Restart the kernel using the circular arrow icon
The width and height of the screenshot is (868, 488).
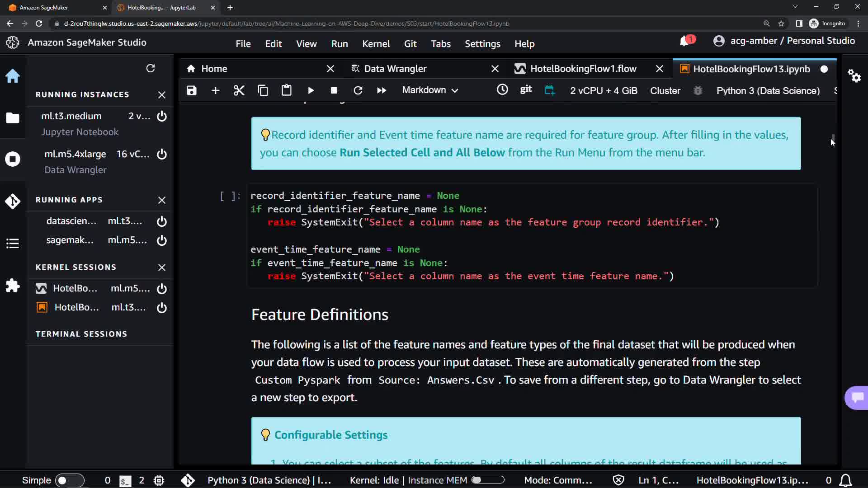[x=358, y=90]
